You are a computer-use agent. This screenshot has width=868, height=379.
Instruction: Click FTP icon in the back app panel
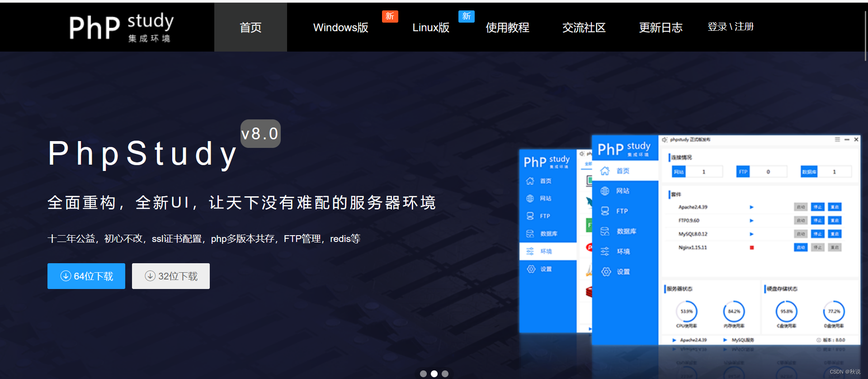point(530,216)
